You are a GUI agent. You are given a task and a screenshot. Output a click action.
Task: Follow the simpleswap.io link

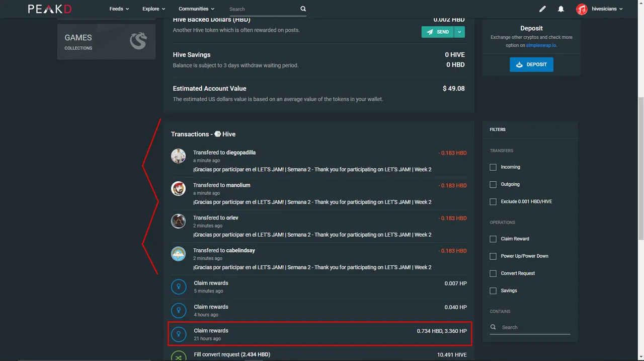tap(541, 45)
